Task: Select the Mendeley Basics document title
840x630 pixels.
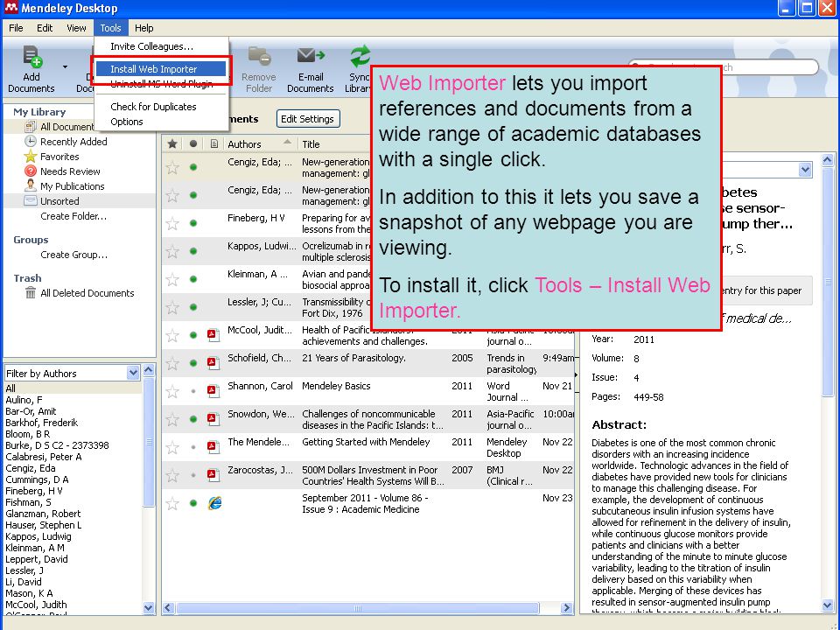Action: coord(336,386)
